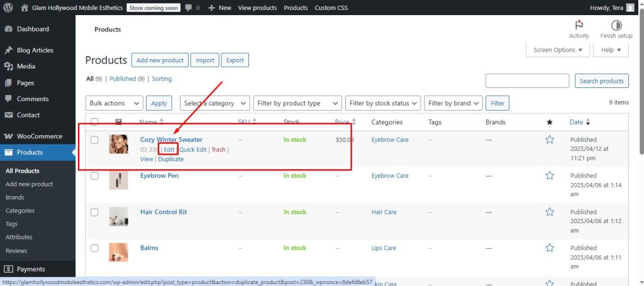The width and height of the screenshot is (644, 286).
Task: Click the WooCommerce logo icon
Action: [8, 136]
